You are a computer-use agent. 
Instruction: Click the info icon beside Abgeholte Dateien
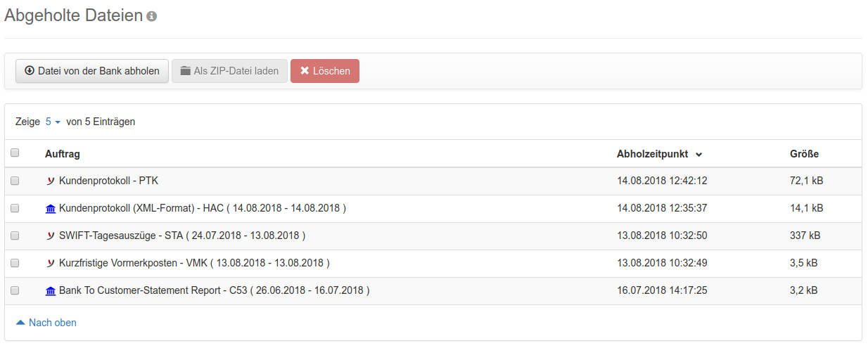click(x=151, y=16)
